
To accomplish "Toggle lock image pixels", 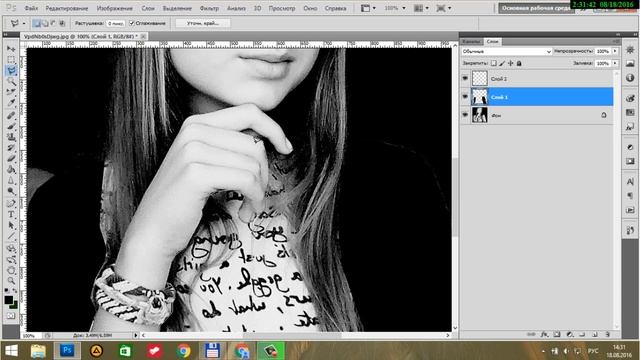I will click(502, 63).
